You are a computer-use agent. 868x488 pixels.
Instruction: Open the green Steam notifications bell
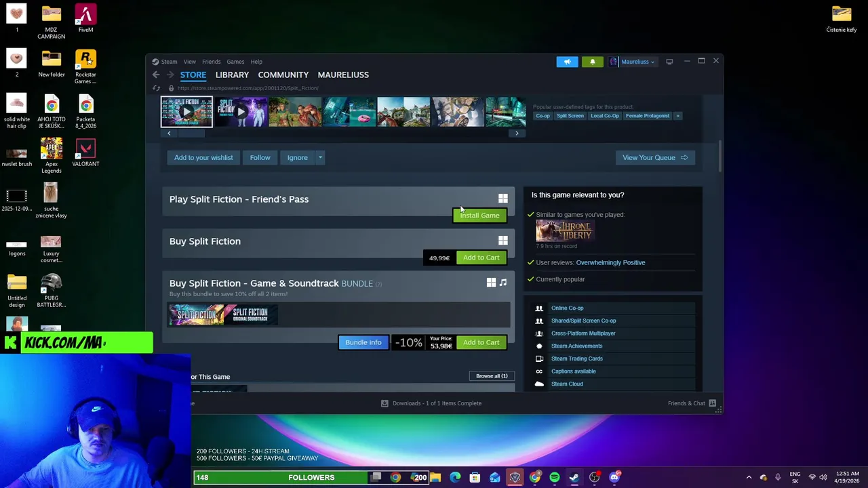click(592, 62)
